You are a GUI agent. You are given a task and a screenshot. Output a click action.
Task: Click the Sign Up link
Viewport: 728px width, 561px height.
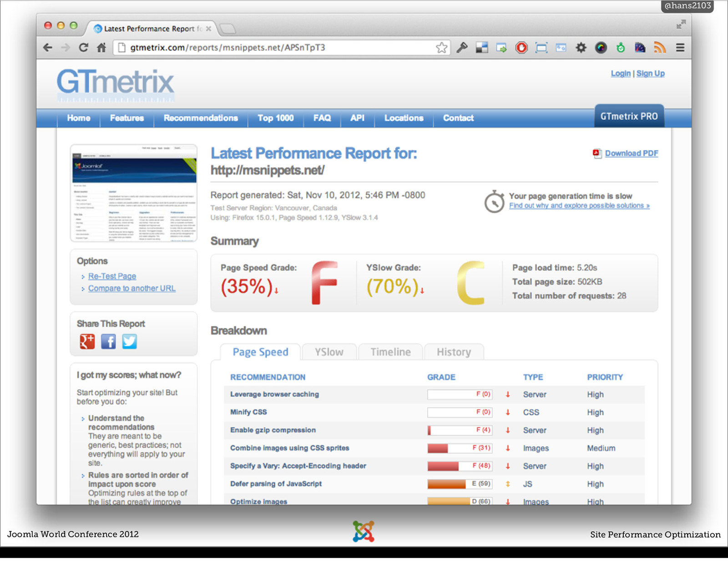[x=651, y=73]
